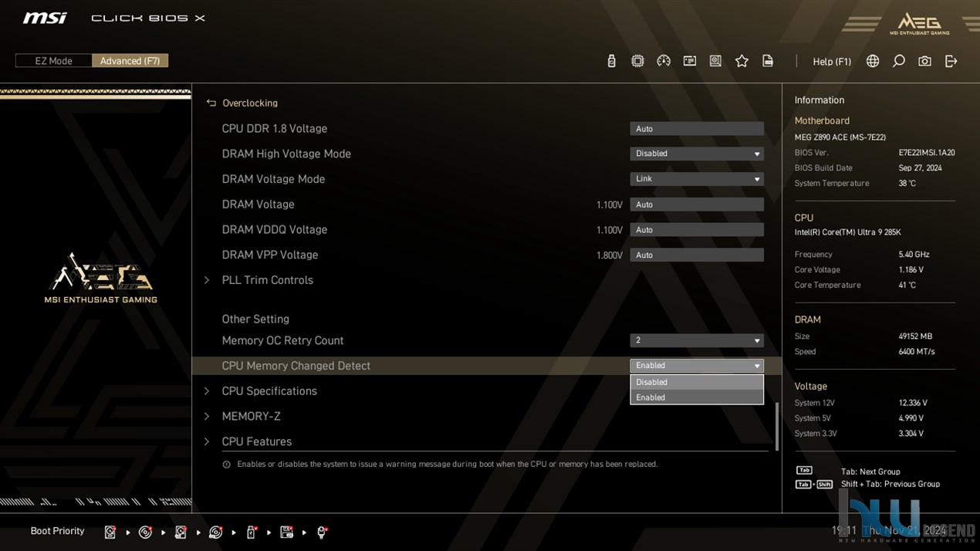Select the DRAM Voltage Mode label
This screenshot has height=551, width=980.
point(273,179)
